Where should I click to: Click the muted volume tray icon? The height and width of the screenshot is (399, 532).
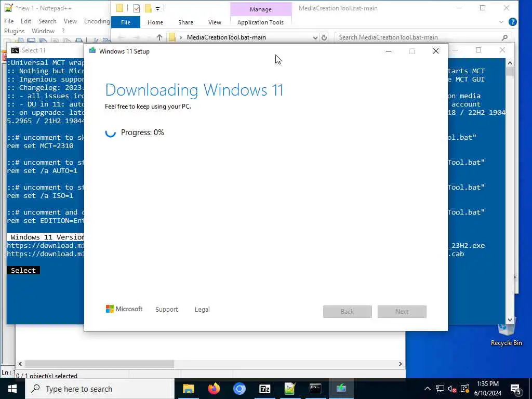tap(452, 389)
